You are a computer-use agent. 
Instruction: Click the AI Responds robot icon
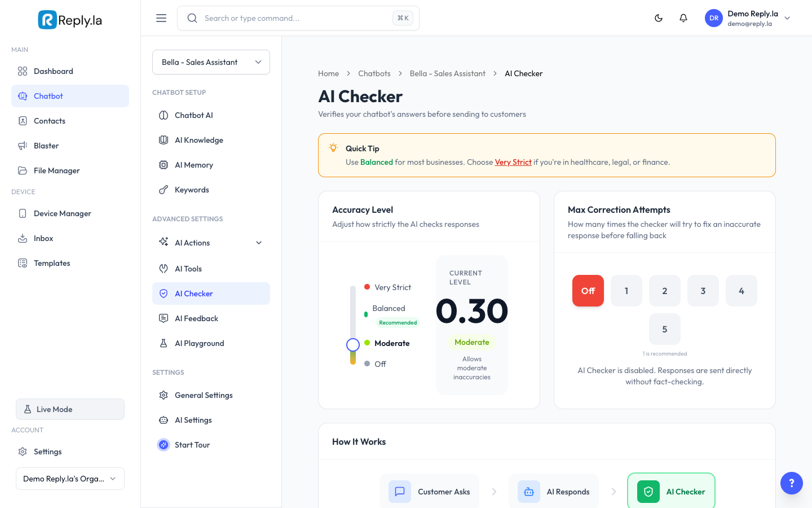(529, 492)
